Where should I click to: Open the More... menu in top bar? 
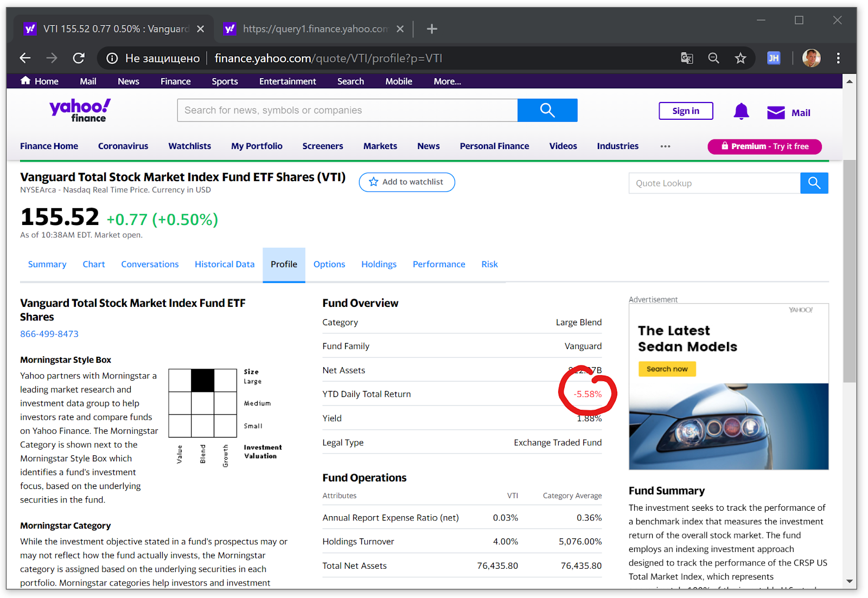click(x=447, y=81)
